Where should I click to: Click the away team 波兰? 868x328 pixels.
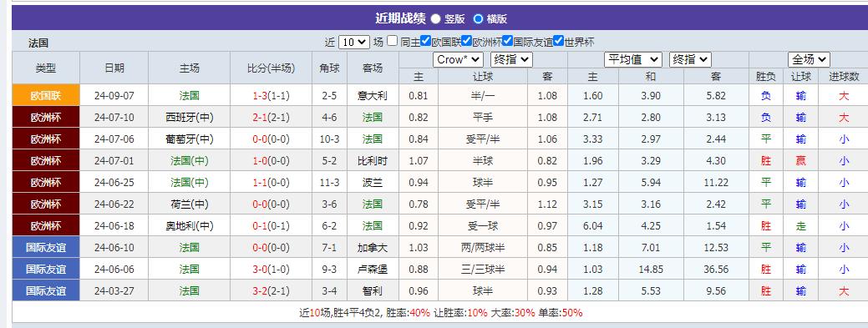click(373, 183)
